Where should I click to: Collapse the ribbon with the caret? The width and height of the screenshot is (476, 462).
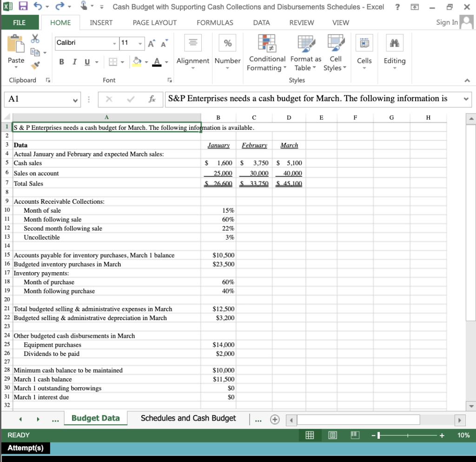(x=467, y=80)
